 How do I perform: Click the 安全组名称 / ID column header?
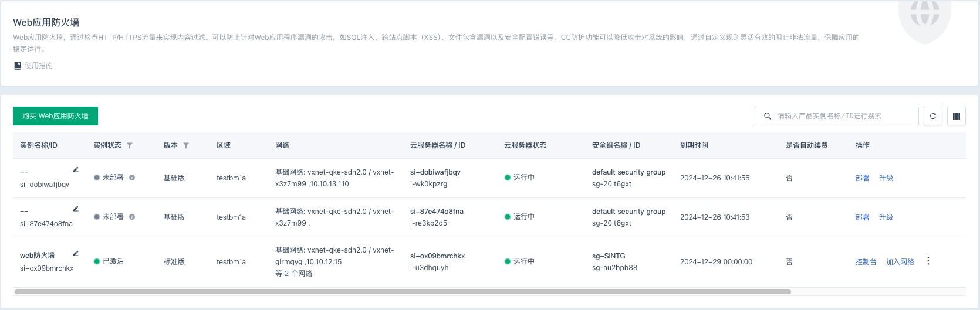coord(616,145)
